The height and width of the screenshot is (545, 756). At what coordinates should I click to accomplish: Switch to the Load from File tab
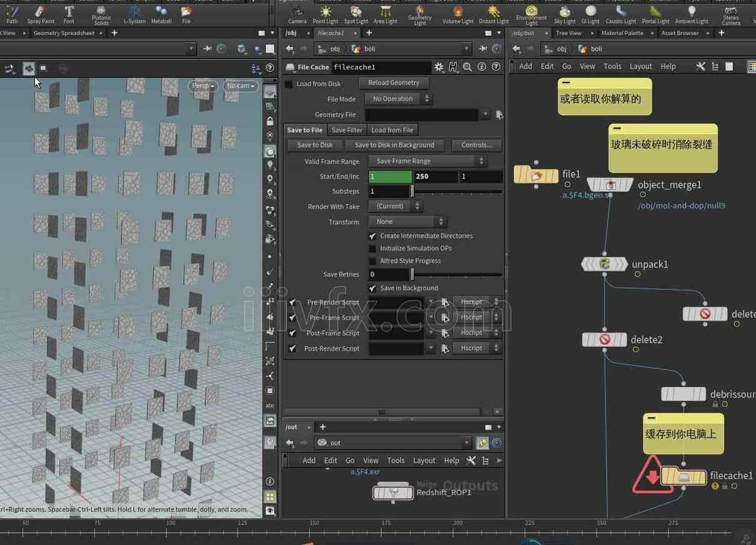[392, 130]
